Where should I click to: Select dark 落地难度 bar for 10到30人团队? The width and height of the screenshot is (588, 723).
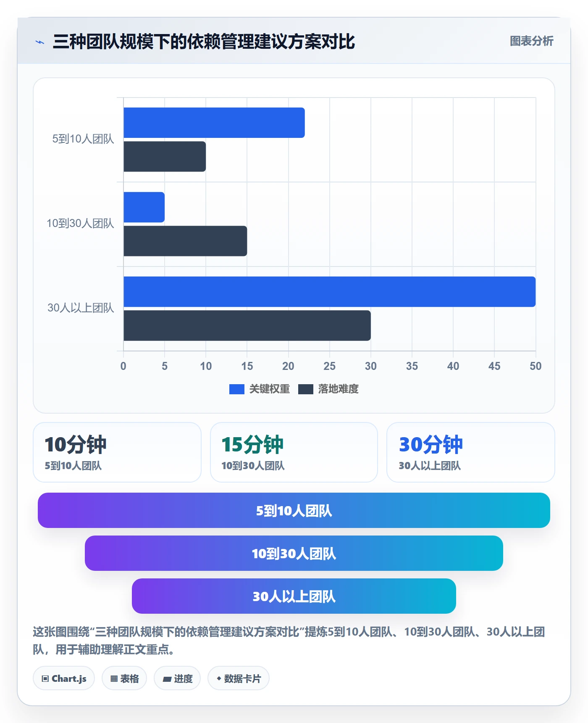coord(185,241)
